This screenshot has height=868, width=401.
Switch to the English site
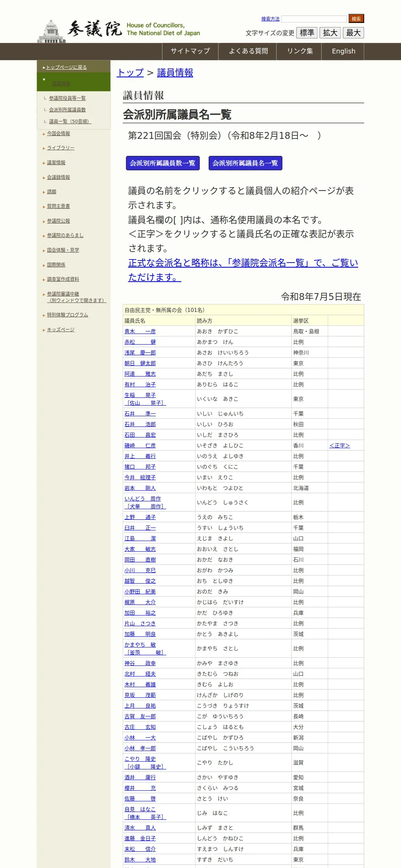coord(343,51)
